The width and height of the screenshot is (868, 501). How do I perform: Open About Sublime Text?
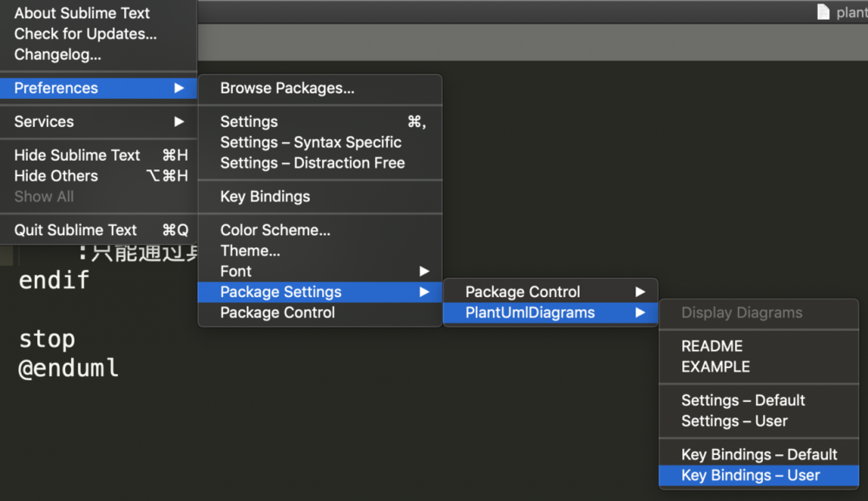(x=82, y=13)
